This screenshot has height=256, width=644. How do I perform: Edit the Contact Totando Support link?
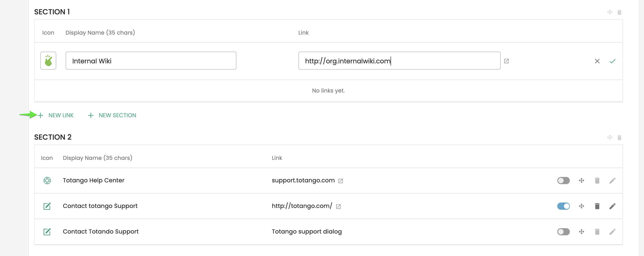pyautogui.click(x=612, y=232)
